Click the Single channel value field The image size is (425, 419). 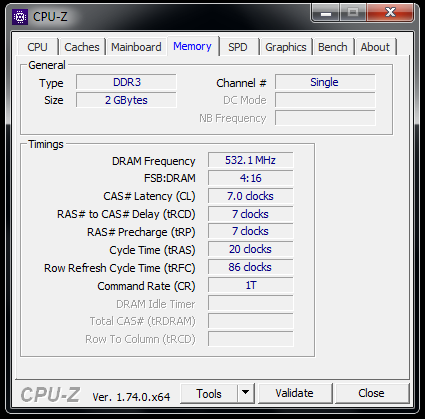click(x=325, y=82)
